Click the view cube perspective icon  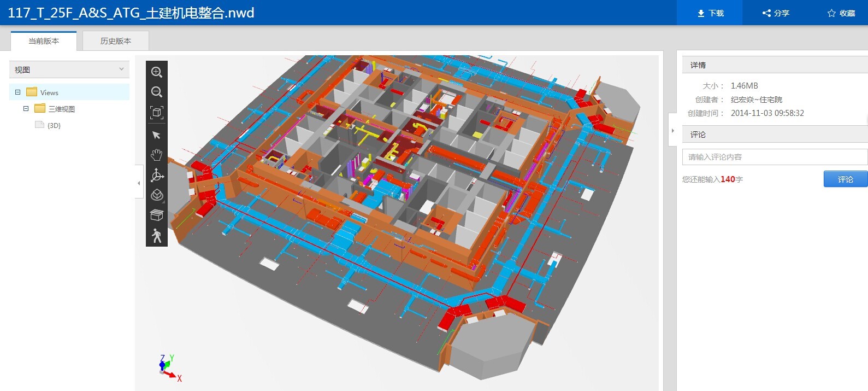coord(157,195)
